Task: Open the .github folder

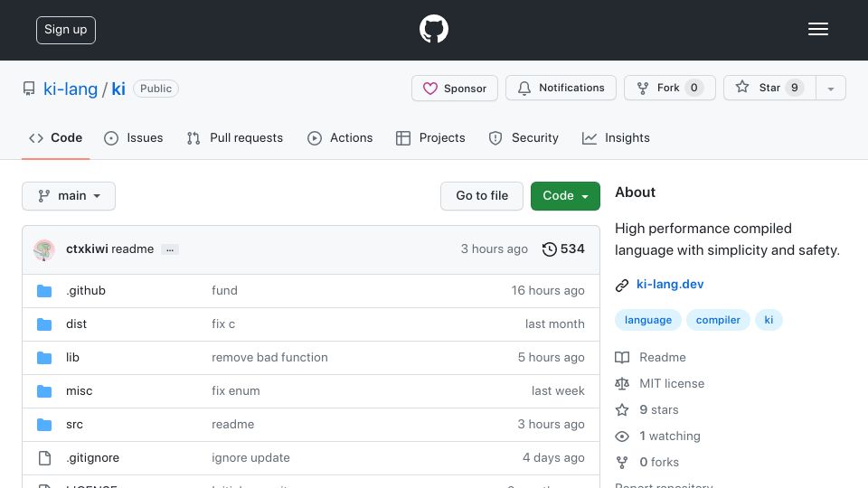Action: point(86,290)
